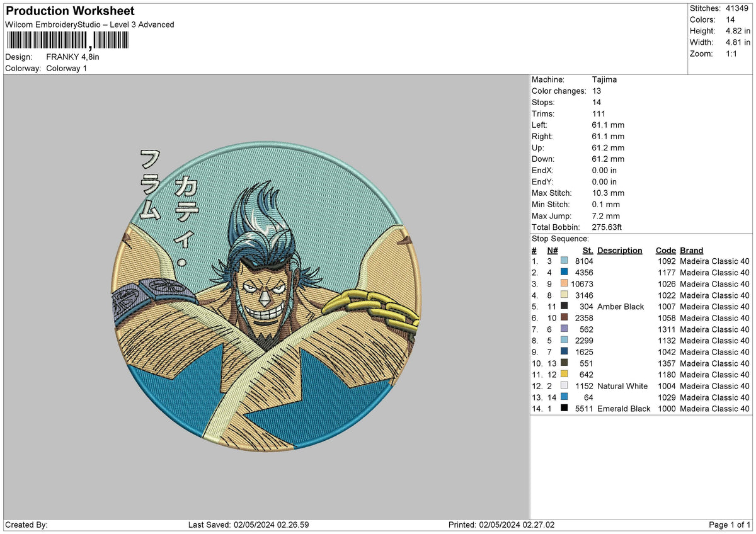The width and height of the screenshot is (756, 534).
Task: Click the code '1022' in stop 4
Action: click(666, 295)
